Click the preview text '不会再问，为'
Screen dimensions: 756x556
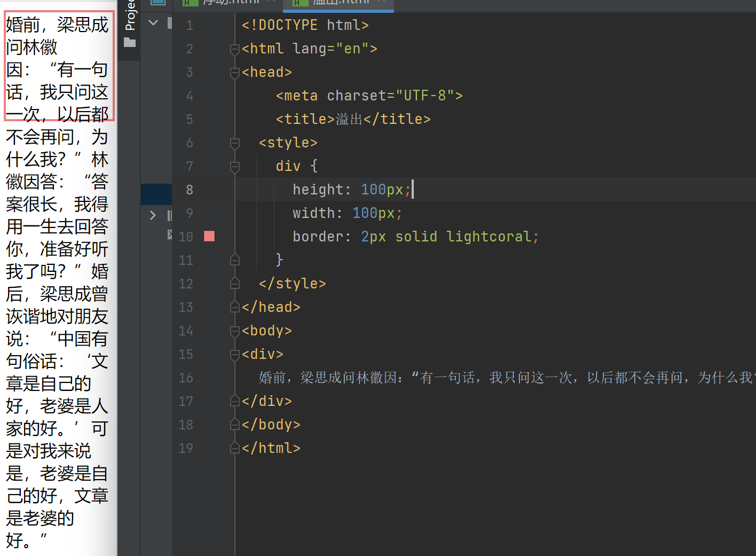tap(57, 137)
